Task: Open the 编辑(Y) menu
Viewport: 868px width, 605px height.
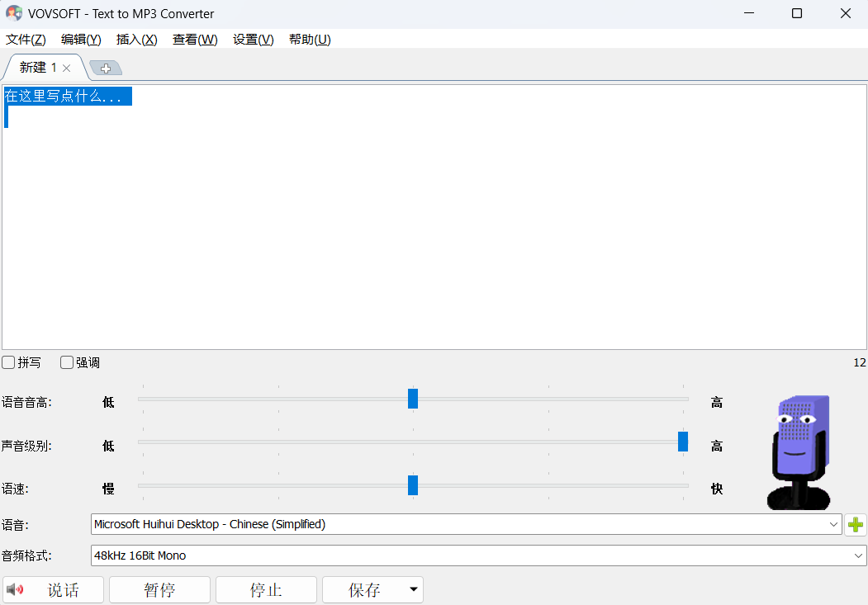Action: click(81, 40)
